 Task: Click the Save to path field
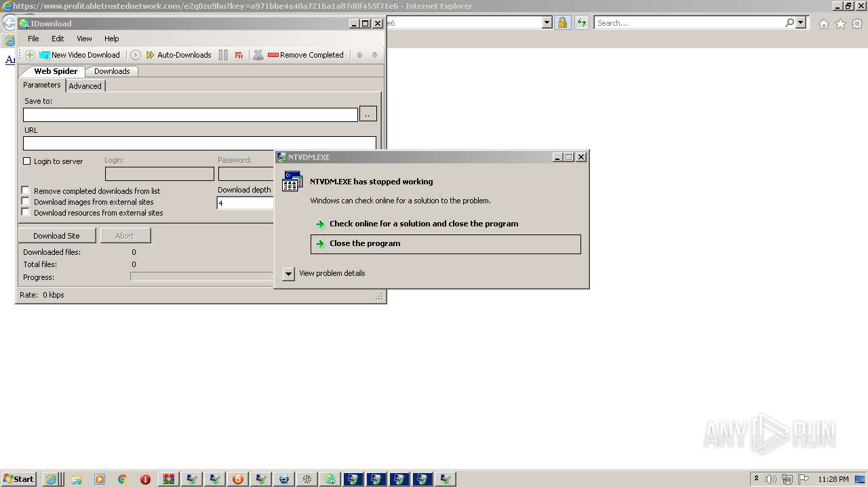click(191, 115)
